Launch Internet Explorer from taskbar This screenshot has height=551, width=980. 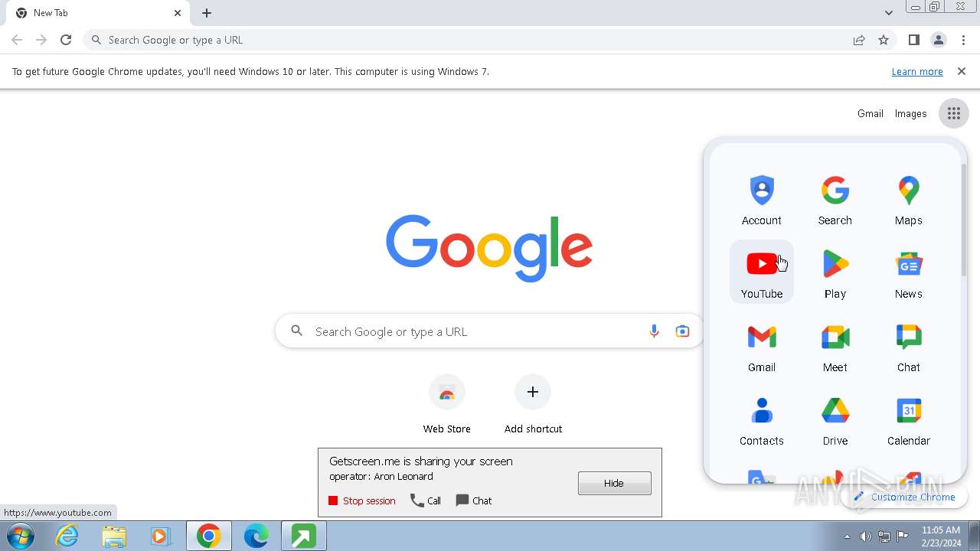67,536
